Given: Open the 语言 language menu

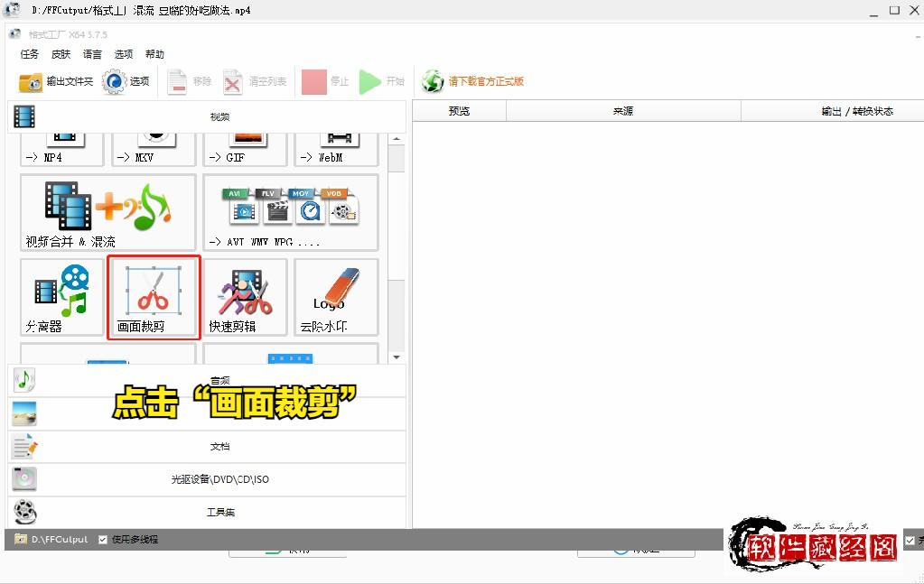Looking at the screenshot, I should (93, 53).
